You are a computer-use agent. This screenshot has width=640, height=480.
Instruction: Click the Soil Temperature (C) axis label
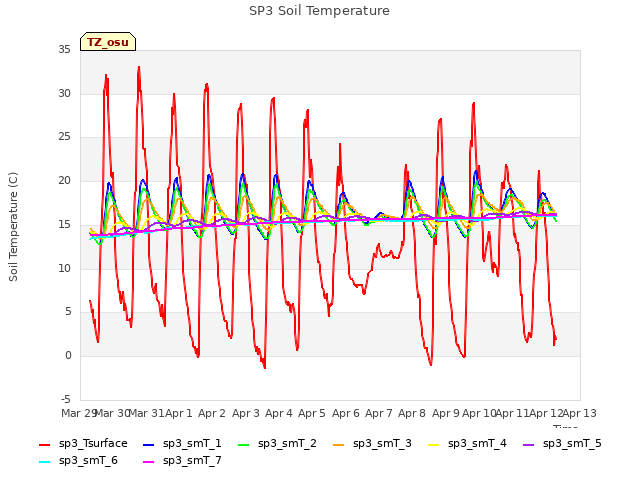click(x=13, y=227)
